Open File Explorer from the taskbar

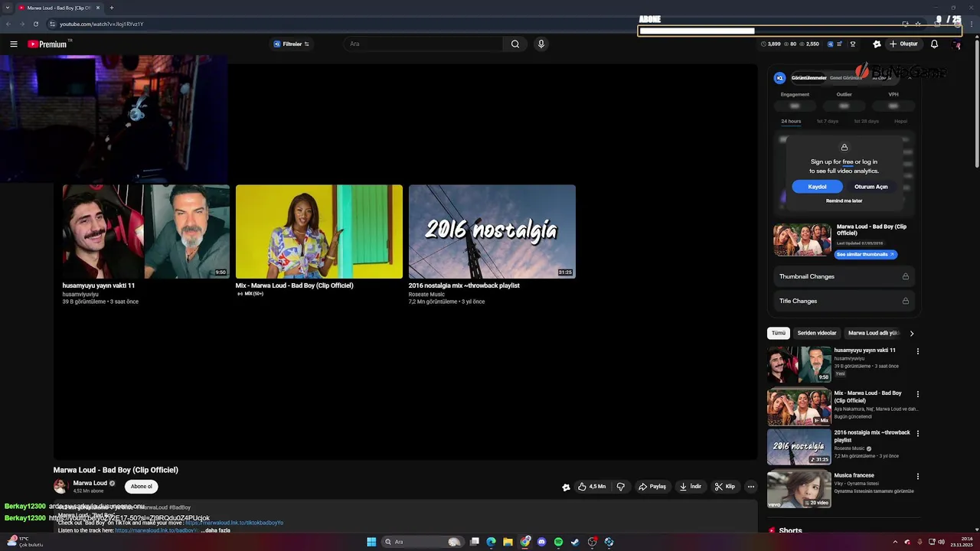(x=508, y=542)
